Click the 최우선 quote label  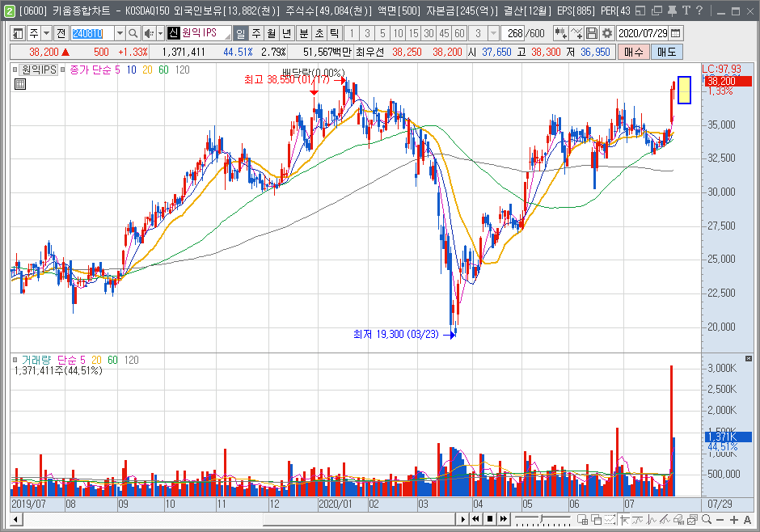(x=369, y=52)
